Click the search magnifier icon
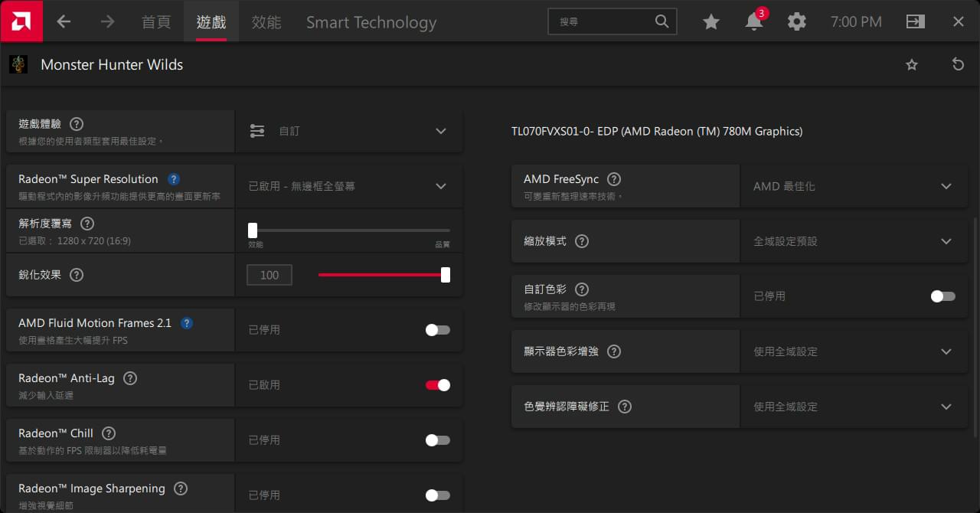The height and width of the screenshot is (513, 980). pos(662,21)
